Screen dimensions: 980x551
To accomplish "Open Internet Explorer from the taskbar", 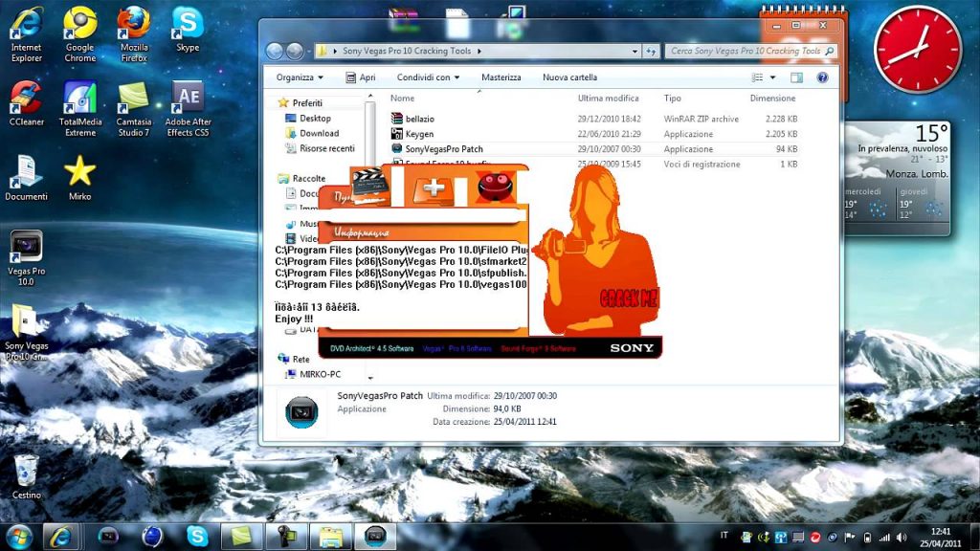I will (60, 536).
